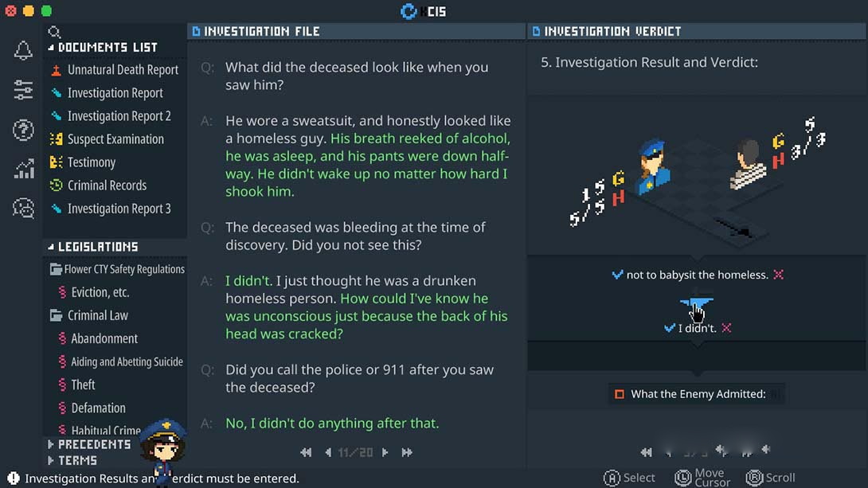The image size is (868, 488).
Task: Collapse the Documents List section
Action: pyautogui.click(x=52, y=48)
